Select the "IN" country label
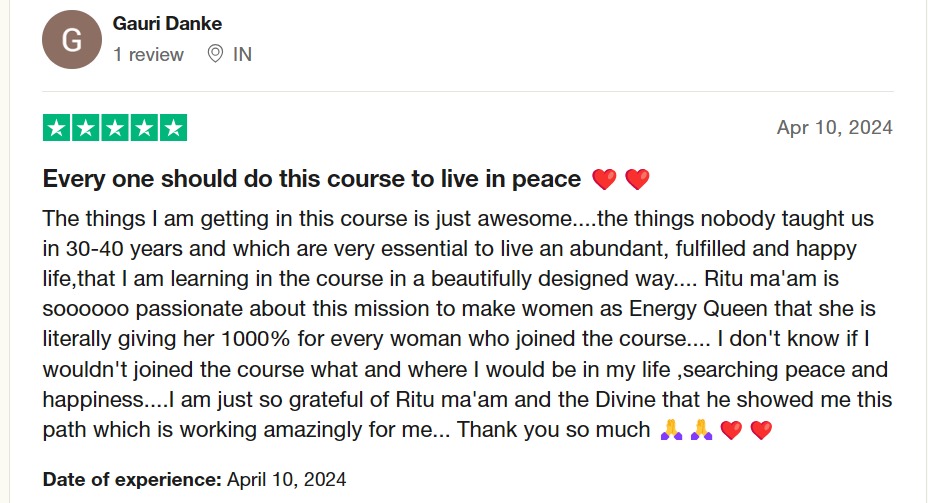This screenshot has height=503, width=928. (242, 55)
